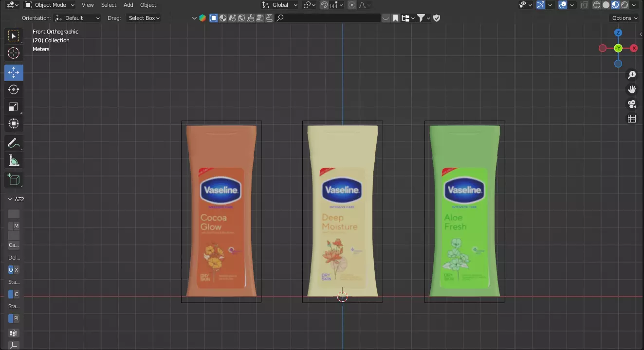
Task: Toggle show gizmos button
Action: click(541, 5)
